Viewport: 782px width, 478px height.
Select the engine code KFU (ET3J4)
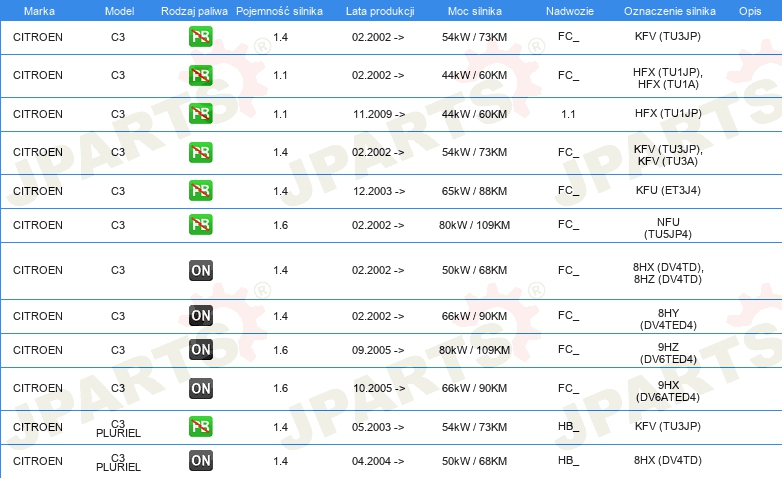[668, 190]
